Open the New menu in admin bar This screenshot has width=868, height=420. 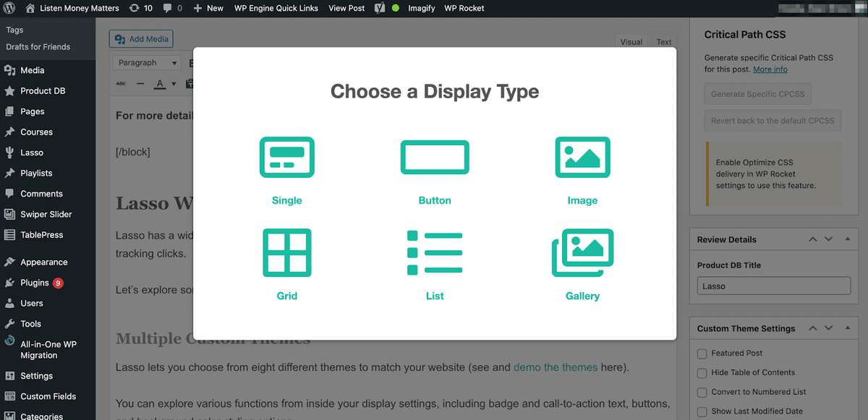click(x=209, y=8)
